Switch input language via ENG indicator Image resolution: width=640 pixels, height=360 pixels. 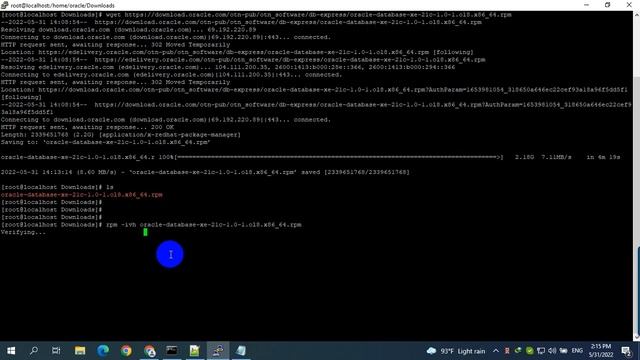[577, 351]
